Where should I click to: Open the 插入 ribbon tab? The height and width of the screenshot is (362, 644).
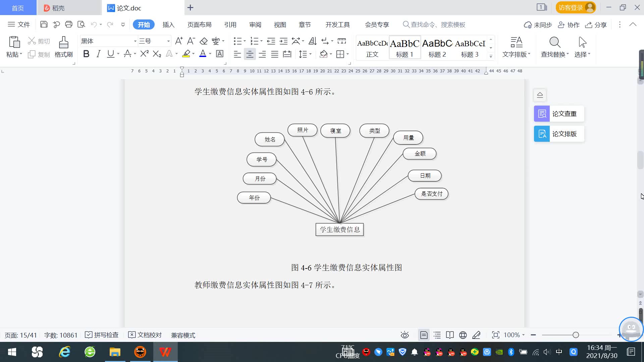(168, 25)
